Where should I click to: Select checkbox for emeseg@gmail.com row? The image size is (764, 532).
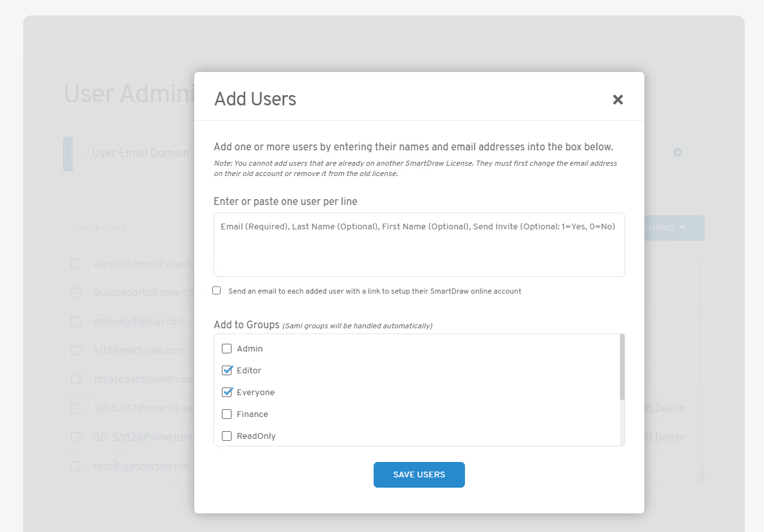(x=76, y=321)
